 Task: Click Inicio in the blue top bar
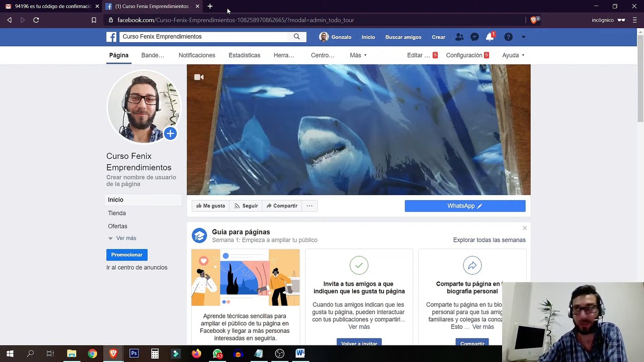click(368, 37)
